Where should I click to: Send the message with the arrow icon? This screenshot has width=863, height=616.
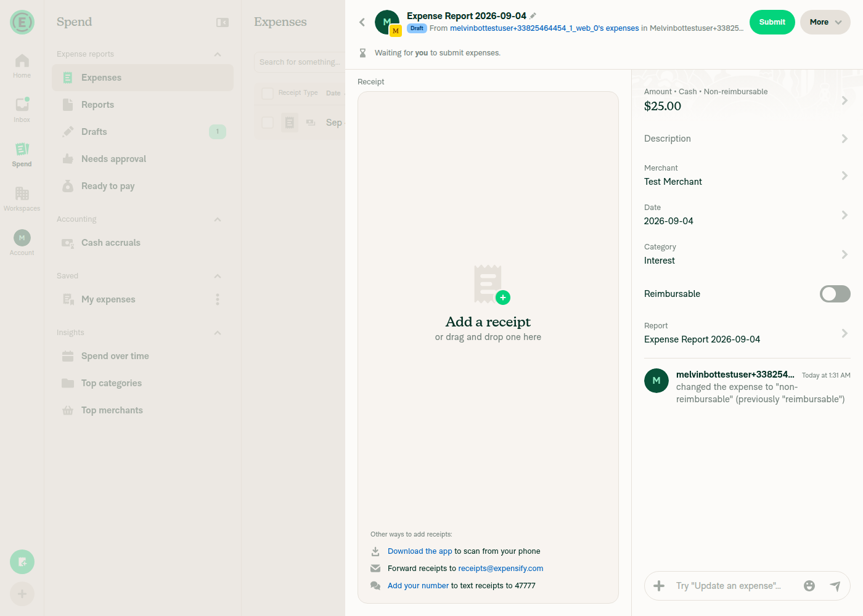(835, 586)
